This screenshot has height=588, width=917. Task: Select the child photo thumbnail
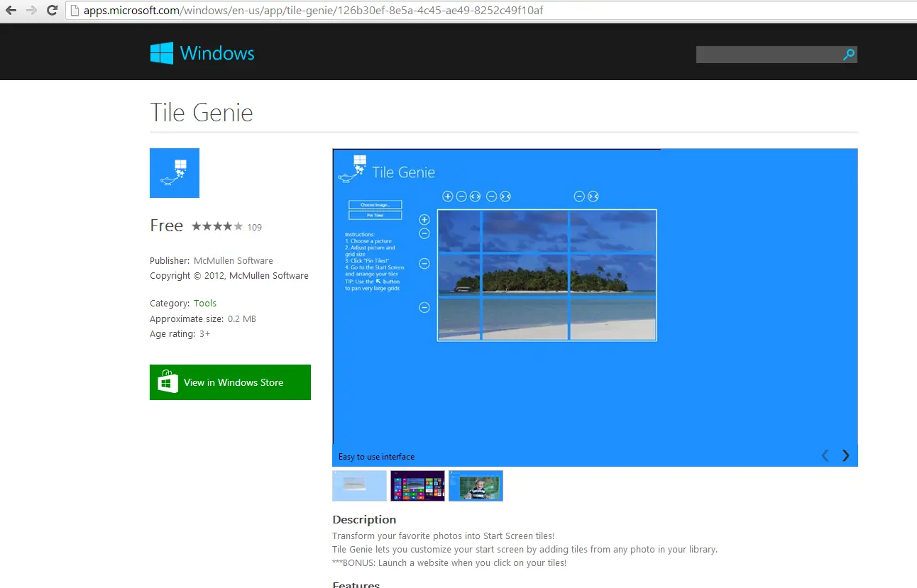click(476, 486)
